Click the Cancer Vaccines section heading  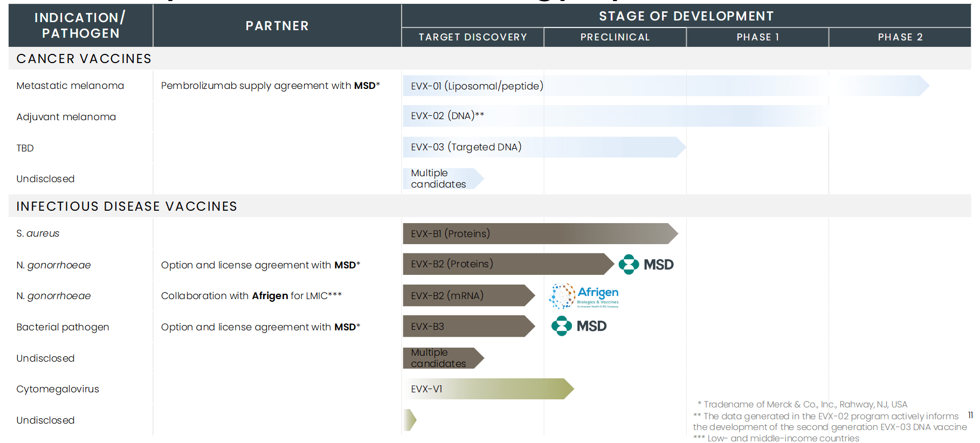84,59
